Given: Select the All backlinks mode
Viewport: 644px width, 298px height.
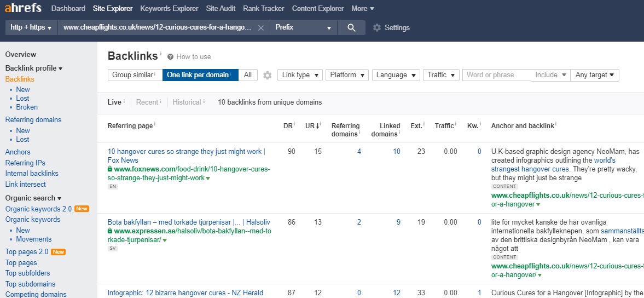Looking at the screenshot, I should 248,75.
